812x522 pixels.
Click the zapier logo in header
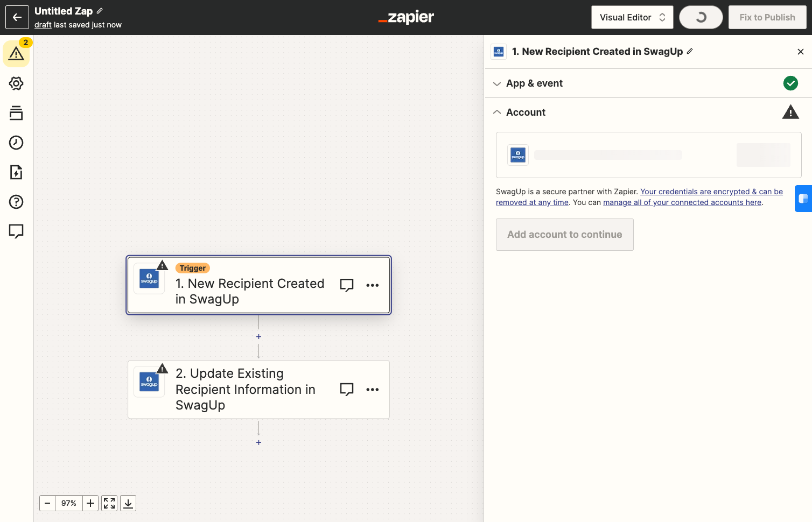(x=406, y=17)
